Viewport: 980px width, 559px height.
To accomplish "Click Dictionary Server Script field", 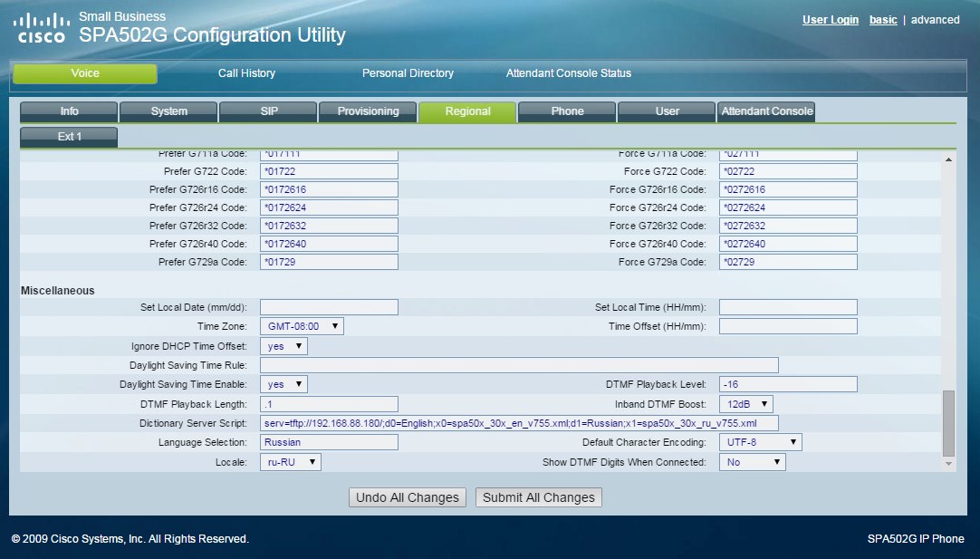I will (519, 423).
